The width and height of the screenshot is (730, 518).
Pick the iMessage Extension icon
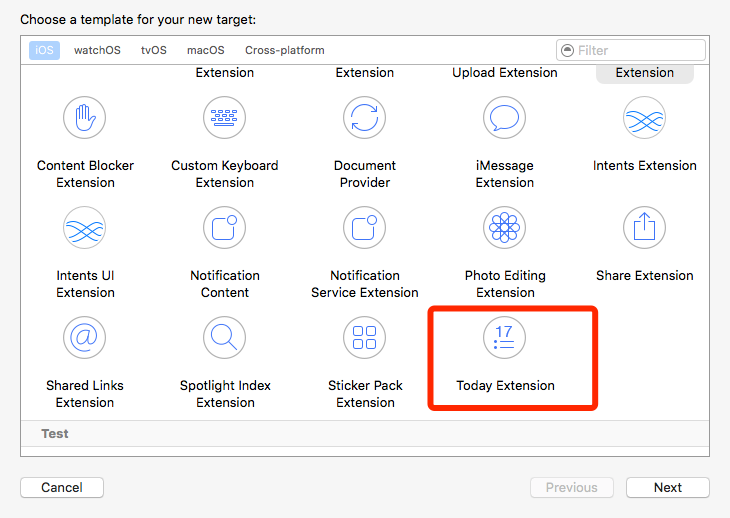tap(505, 118)
